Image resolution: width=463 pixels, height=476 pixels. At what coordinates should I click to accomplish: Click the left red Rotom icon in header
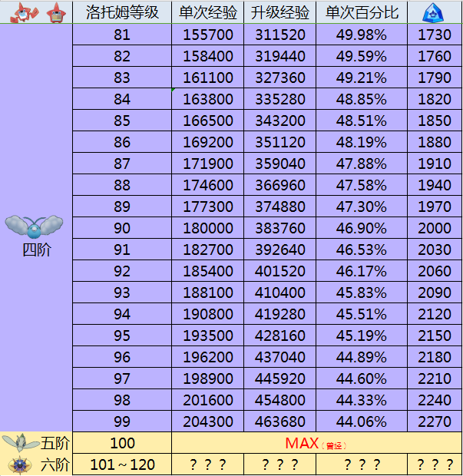(x=21, y=12)
